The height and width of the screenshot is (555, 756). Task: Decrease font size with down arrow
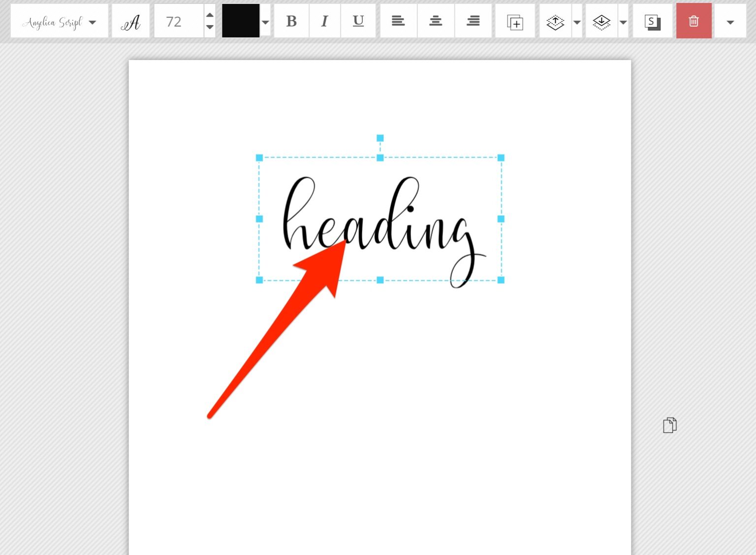210,28
